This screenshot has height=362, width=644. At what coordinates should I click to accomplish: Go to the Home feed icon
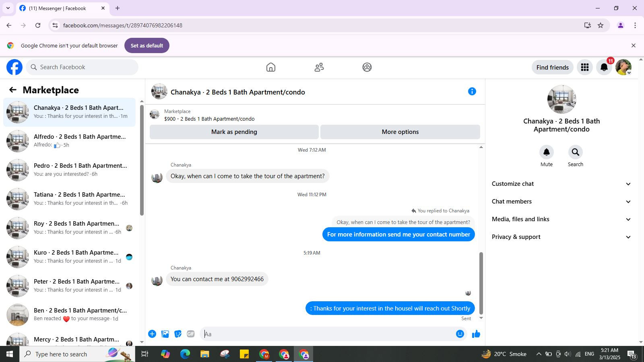[271, 67]
